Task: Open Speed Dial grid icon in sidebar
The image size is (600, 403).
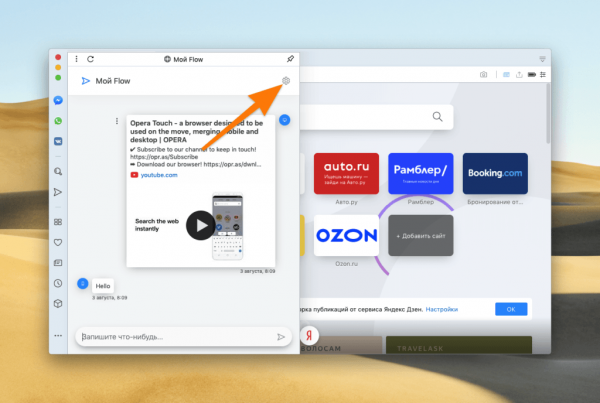Action: [x=58, y=222]
